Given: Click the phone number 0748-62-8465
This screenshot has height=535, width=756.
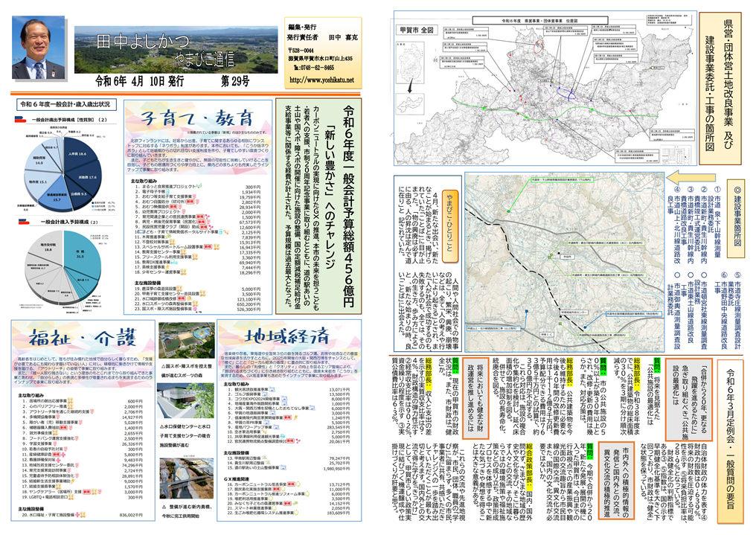Looking at the screenshot, I should [x=314, y=68].
